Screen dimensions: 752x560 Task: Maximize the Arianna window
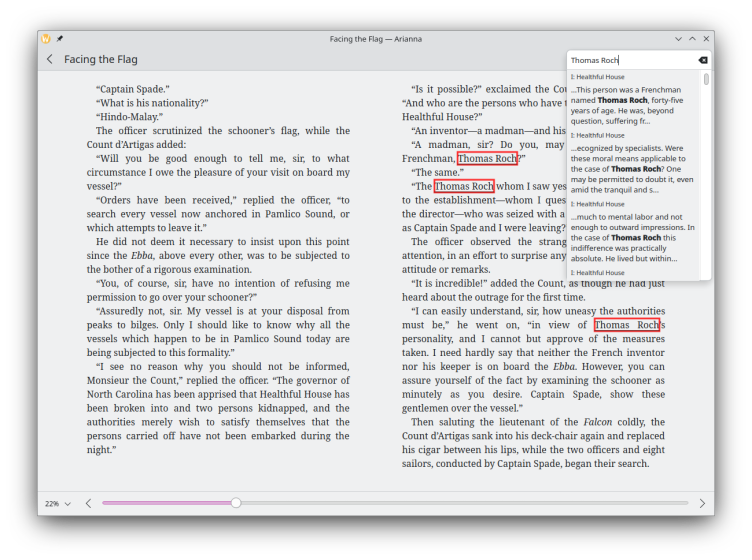(x=691, y=39)
